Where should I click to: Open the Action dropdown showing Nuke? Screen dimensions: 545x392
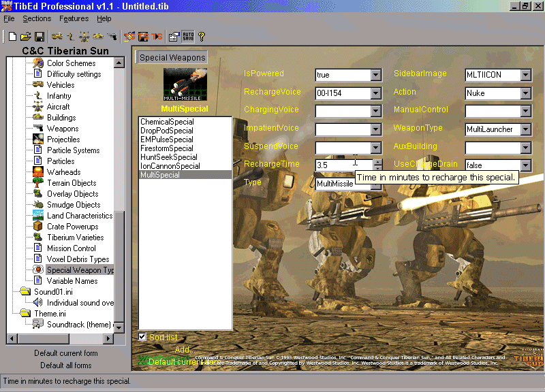525,93
